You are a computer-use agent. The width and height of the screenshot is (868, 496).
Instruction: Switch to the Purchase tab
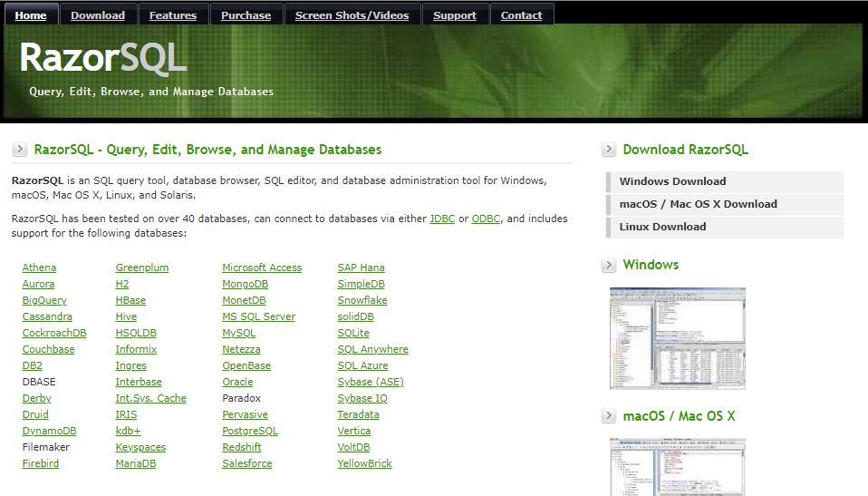246,15
